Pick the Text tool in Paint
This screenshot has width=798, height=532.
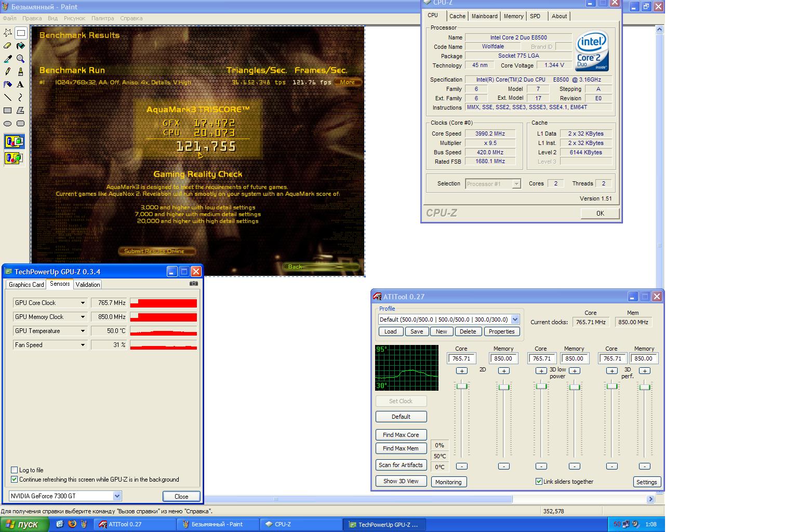click(x=21, y=84)
